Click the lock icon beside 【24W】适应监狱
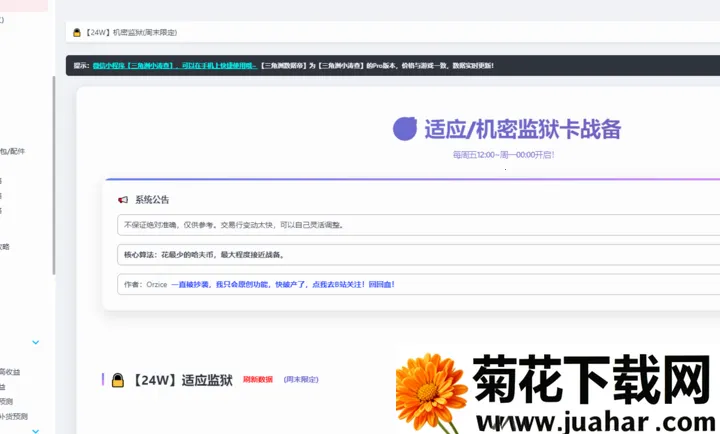 (118, 380)
